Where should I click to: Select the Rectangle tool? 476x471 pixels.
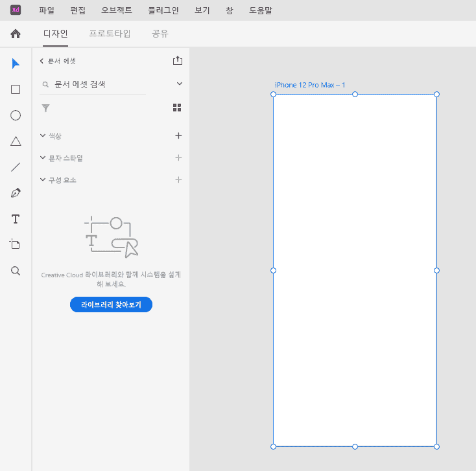tap(16, 89)
